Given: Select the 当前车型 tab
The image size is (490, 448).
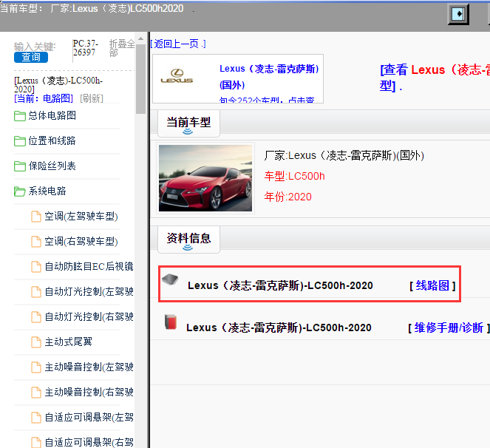Looking at the screenshot, I should pos(188,123).
